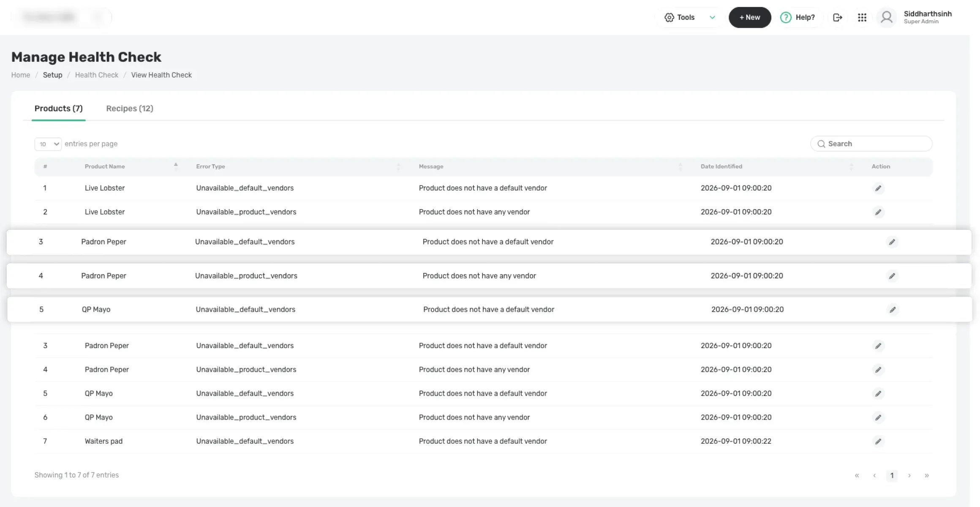Go to first page with « icon
The height and width of the screenshot is (507, 980).
click(857, 475)
